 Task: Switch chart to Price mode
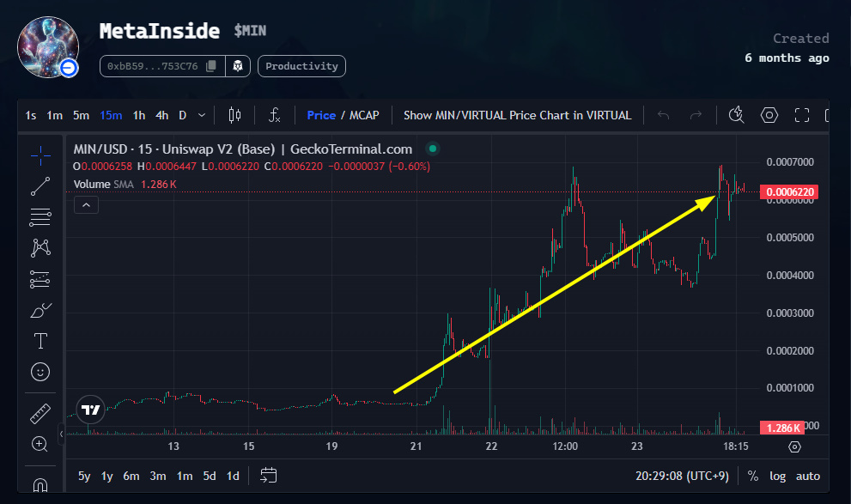tap(321, 115)
